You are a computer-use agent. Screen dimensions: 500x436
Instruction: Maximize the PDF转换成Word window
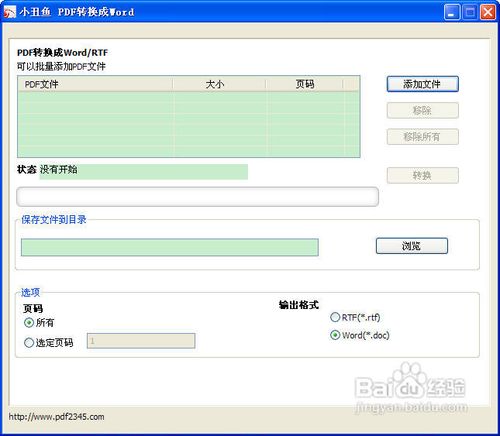click(470, 12)
